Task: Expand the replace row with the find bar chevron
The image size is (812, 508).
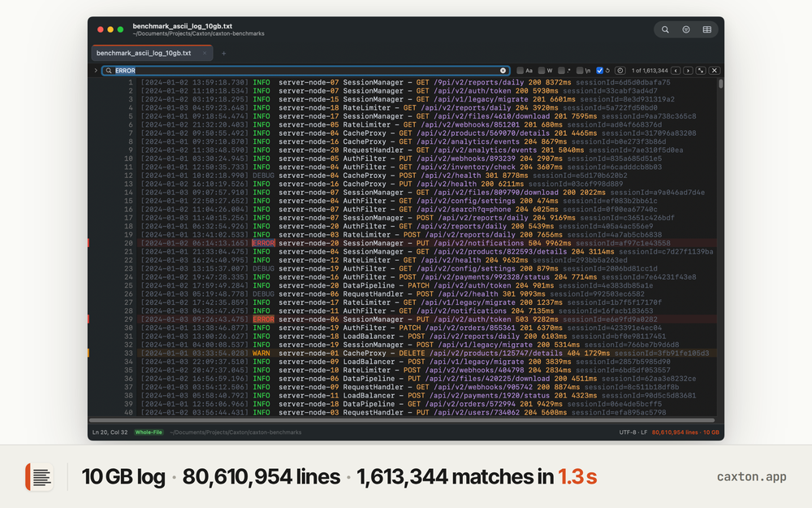Action: [95, 71]
